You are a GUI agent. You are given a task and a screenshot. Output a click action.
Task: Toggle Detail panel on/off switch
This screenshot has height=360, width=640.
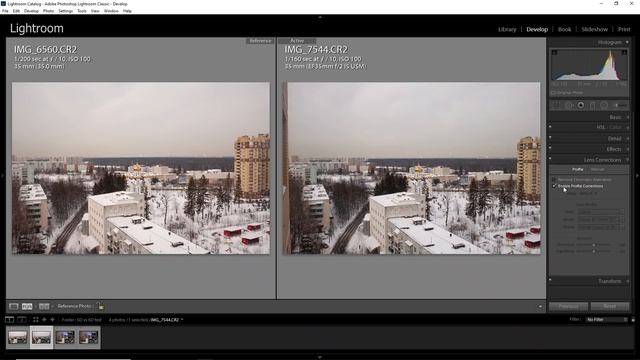(550, 138)
